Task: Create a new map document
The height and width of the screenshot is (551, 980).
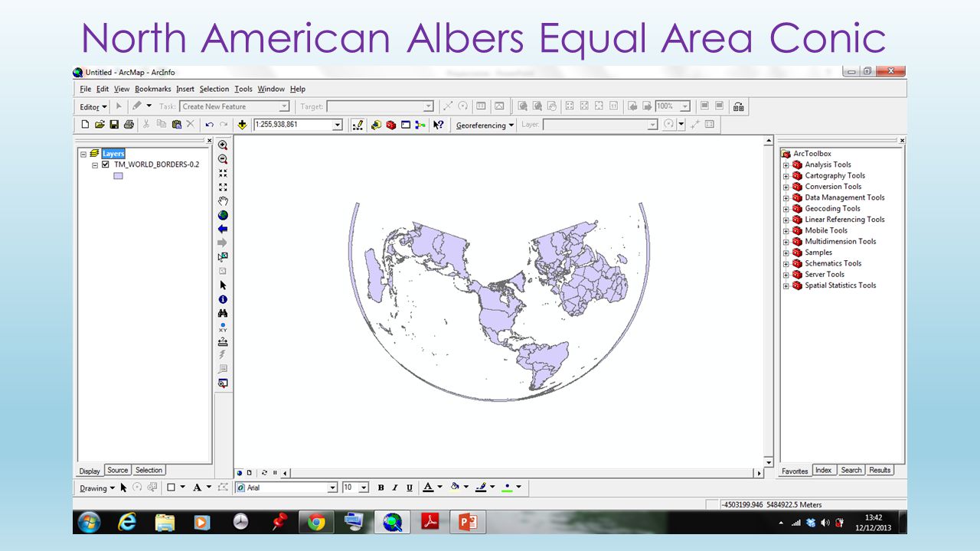Action: [x=86, y=125]
